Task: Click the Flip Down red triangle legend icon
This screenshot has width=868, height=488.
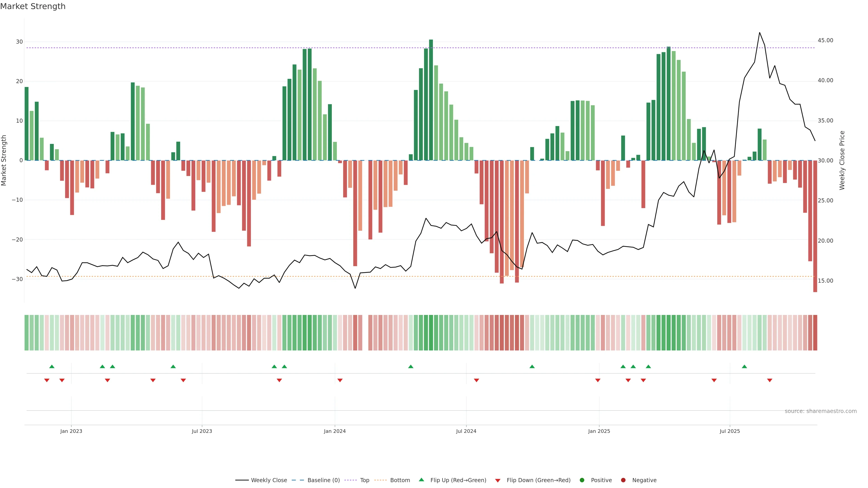Action: click(x=498, y=481)
